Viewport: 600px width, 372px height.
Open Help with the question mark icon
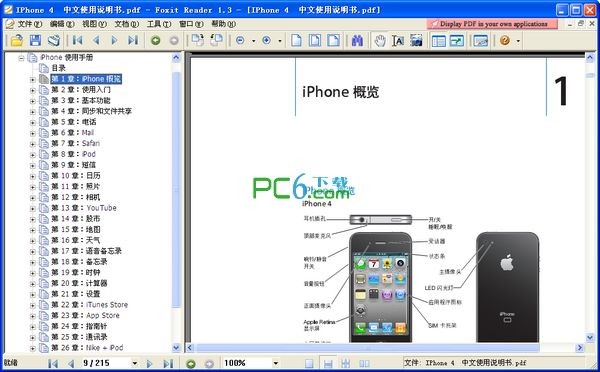click(505, 40)
